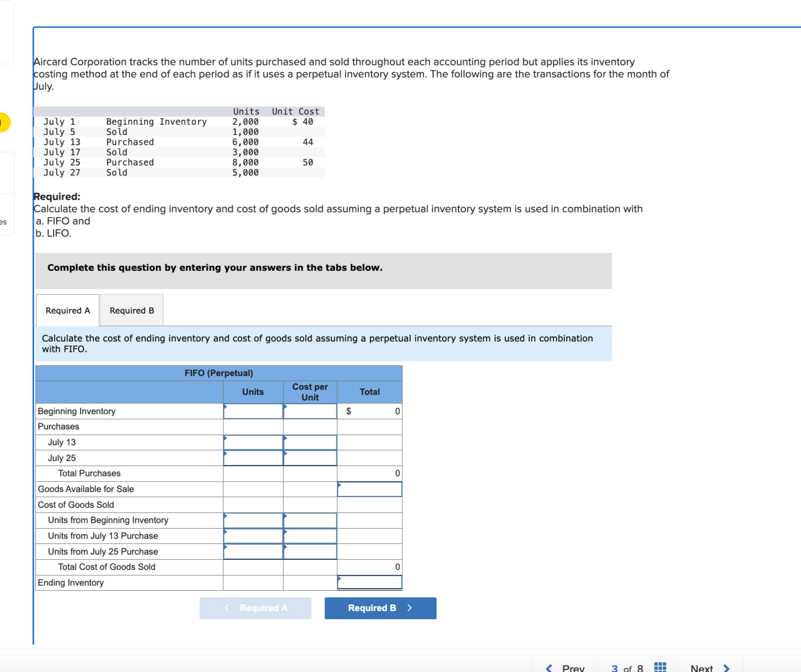Viewport: 801px width, 672px height.
Task: Click the Ending Inventory total field
Action: click(369, 583)
